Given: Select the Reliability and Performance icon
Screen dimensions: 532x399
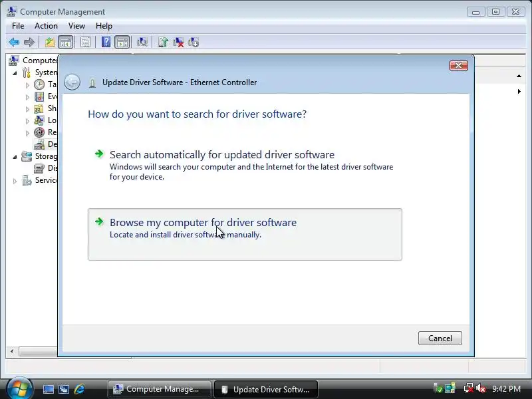Looking at the screenshot, I should (39, 132).
